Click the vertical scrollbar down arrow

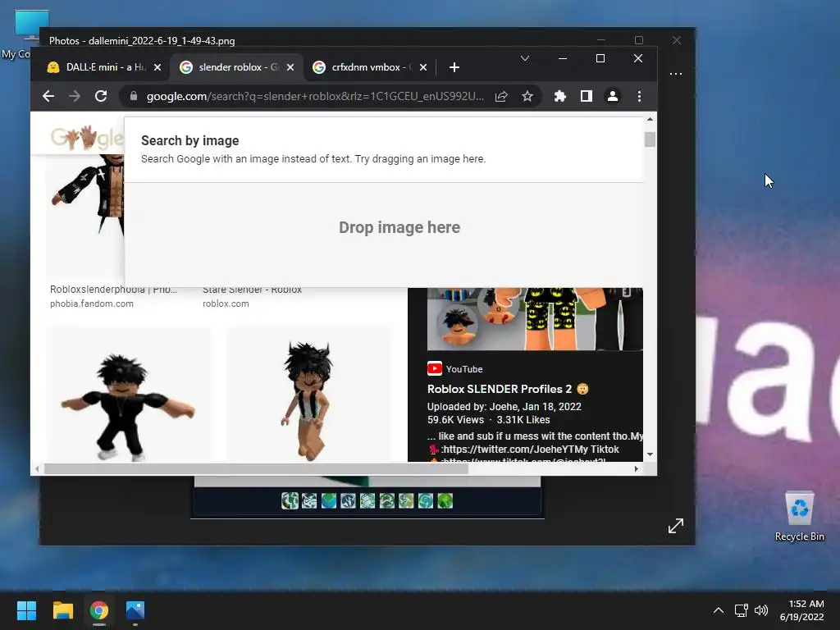650,454
